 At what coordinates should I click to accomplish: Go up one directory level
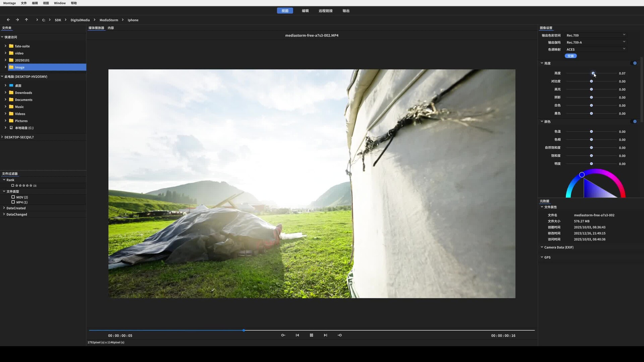(x=26, y=20)
